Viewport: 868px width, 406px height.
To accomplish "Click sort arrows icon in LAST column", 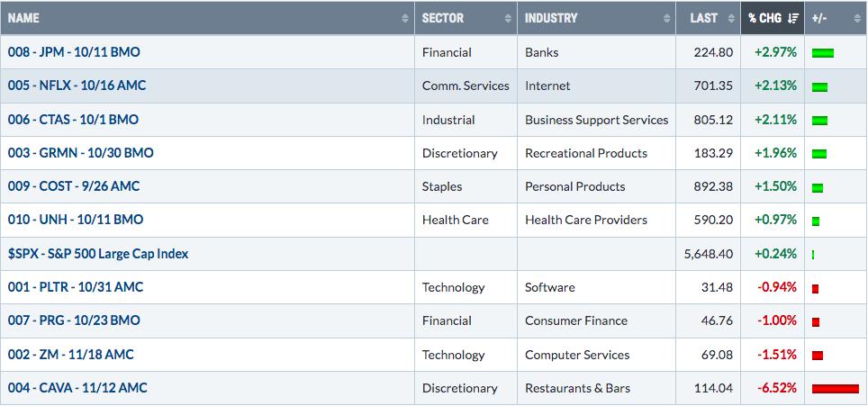I will 731,18.
